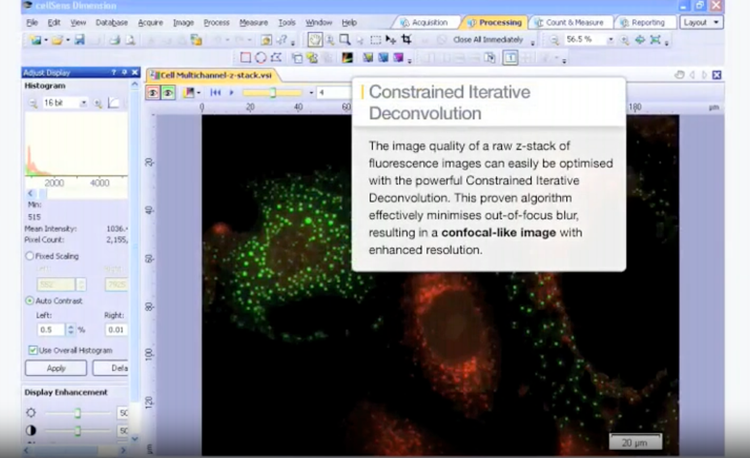
Task: Uncheck Use Overall Histogram checkbox
Action: click(x=33, y=350)
